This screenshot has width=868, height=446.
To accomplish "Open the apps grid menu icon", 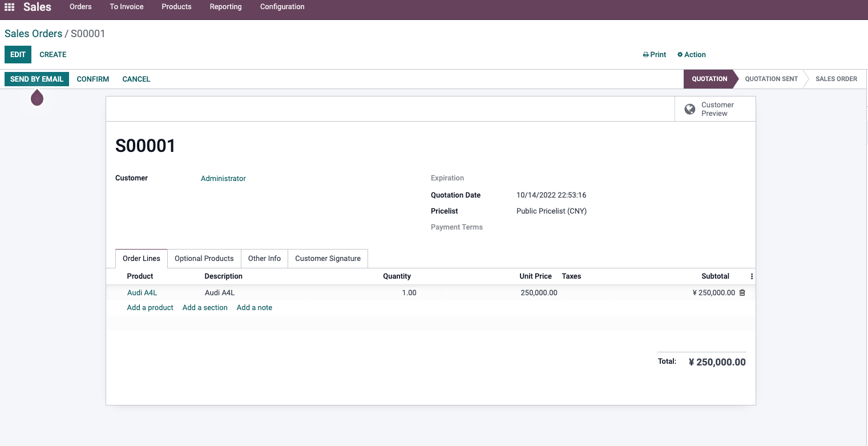I will click(9, 7).
